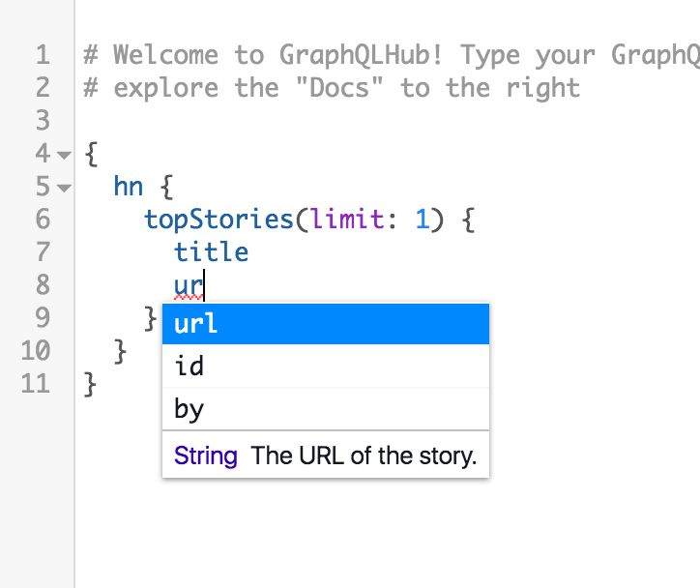Click line number 11 in gutter

click(35, 384)
